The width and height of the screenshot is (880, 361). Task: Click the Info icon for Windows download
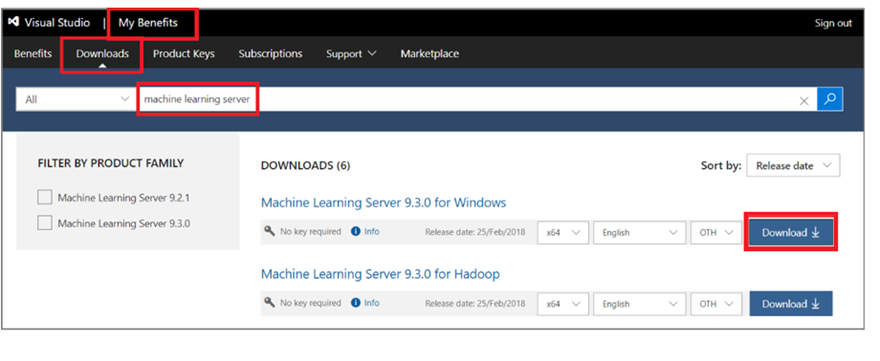355,231
